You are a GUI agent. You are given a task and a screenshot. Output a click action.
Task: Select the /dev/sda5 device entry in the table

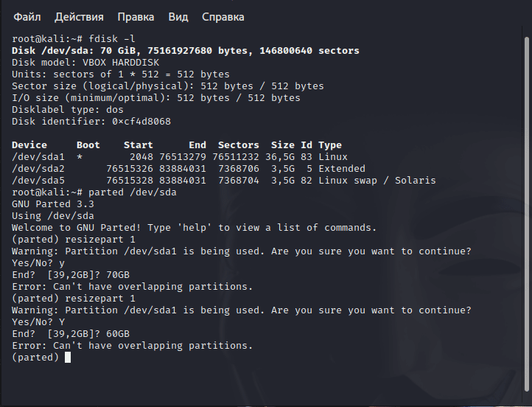[x=38, y=180]
